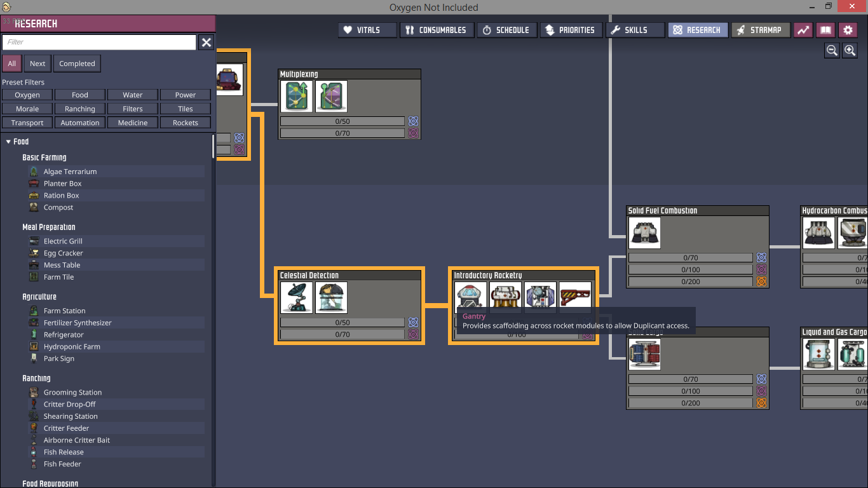
Task: Clear the research filter with the X button
Action: [207, 43]
